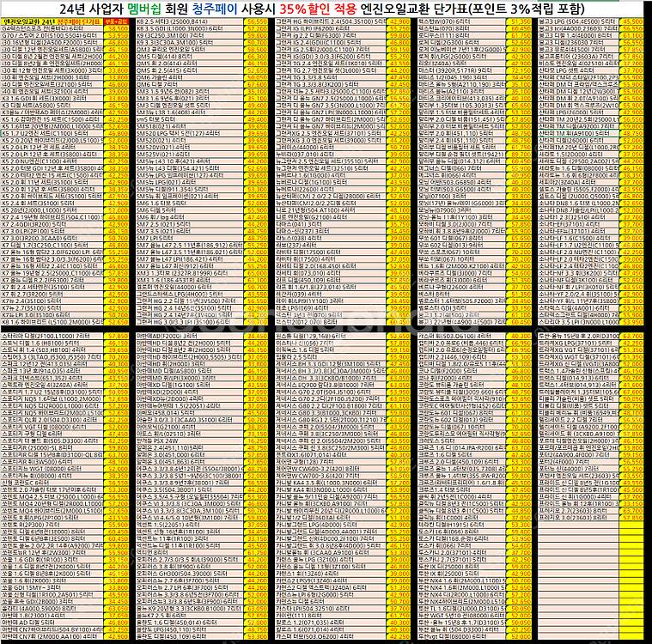
Task: Click the '그랜저 ig 2.2 디젤(F6300) 7리터' cell
Action: pyautogui.click(x=330, y=35)
